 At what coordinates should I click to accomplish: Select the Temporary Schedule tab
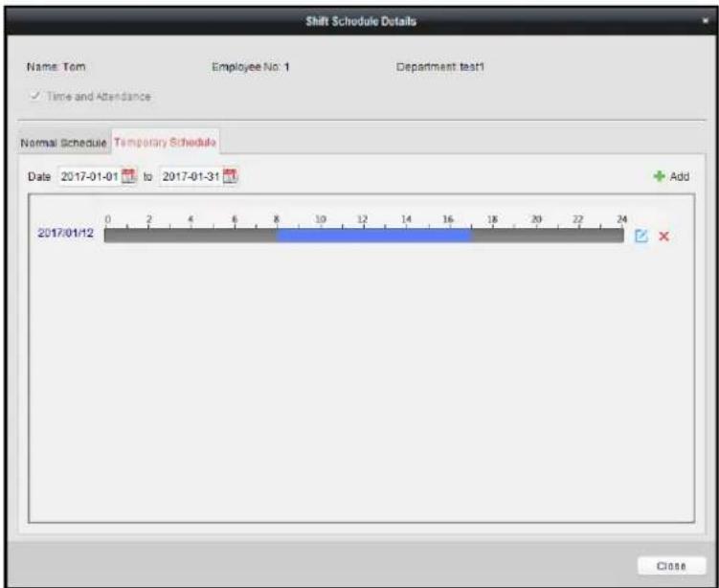pos(165,142)
